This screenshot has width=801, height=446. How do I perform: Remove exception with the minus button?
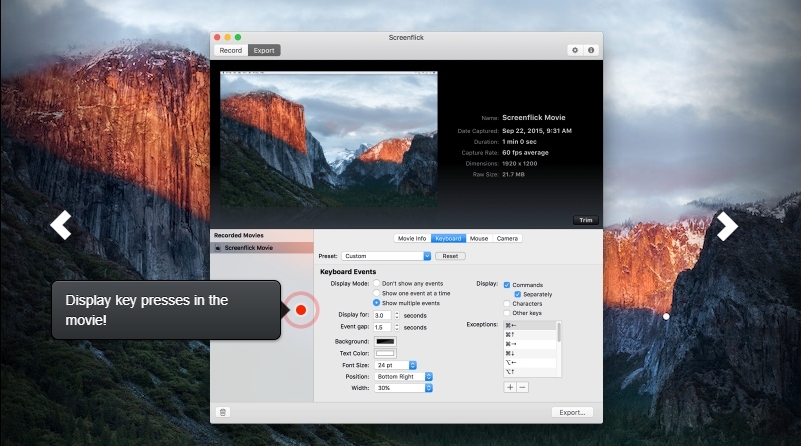click(x=522, y=387)
